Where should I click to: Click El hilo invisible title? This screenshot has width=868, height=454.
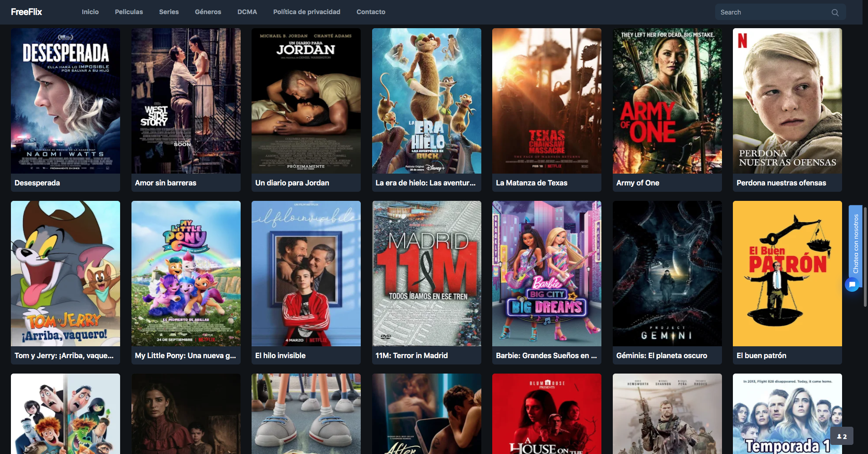click(x=280, y=355)
